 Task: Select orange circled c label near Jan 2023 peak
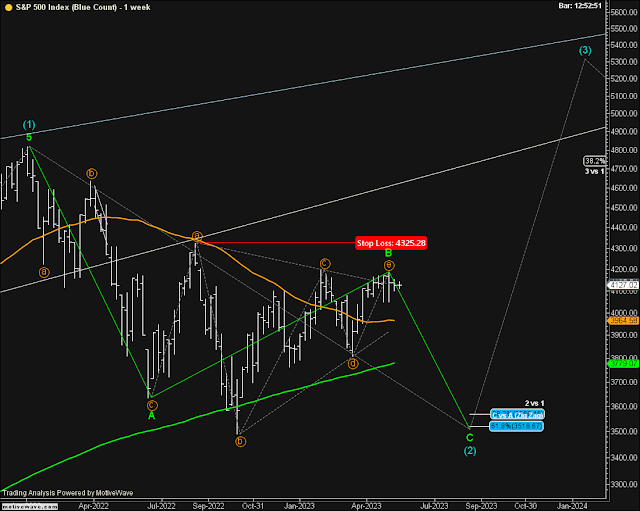[x=325, y=263]
